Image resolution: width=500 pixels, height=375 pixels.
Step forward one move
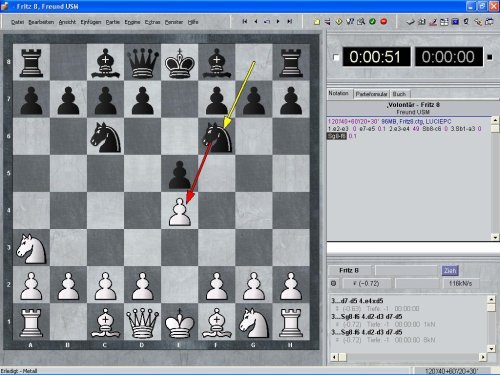pyautogui.click(x=278, y=21)
